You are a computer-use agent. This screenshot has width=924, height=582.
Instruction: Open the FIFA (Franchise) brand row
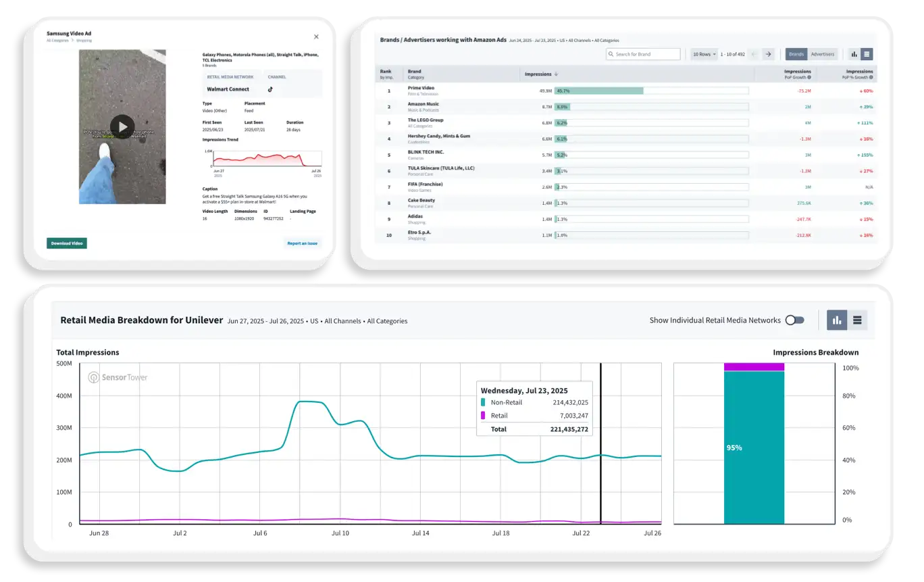coord(625,187)
